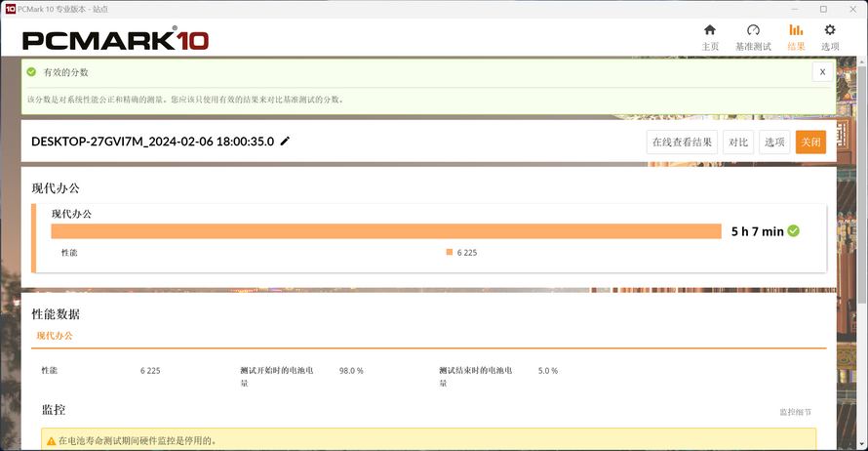Open 监控细节 link
868x451 pixels.
coord(796,412)
